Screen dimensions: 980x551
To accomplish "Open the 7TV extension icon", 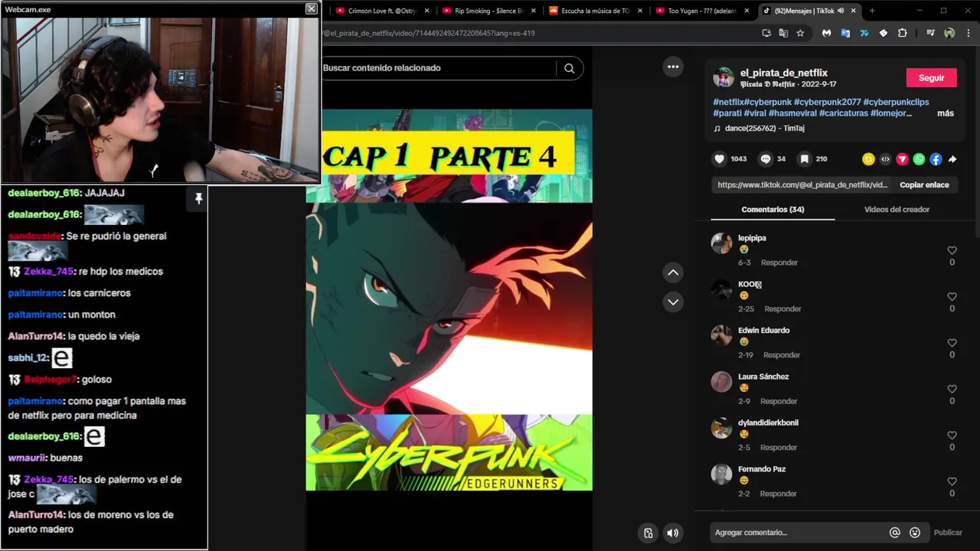I will 864,33.
